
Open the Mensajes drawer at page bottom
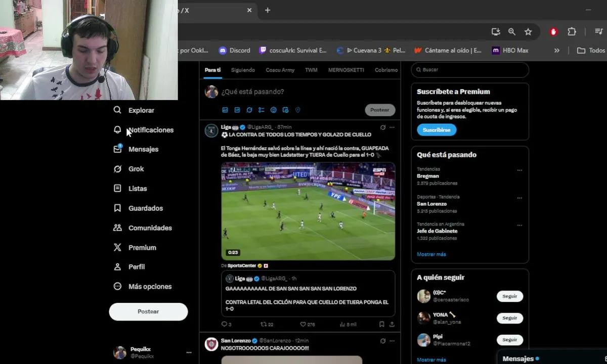click(x=551, y=358)
